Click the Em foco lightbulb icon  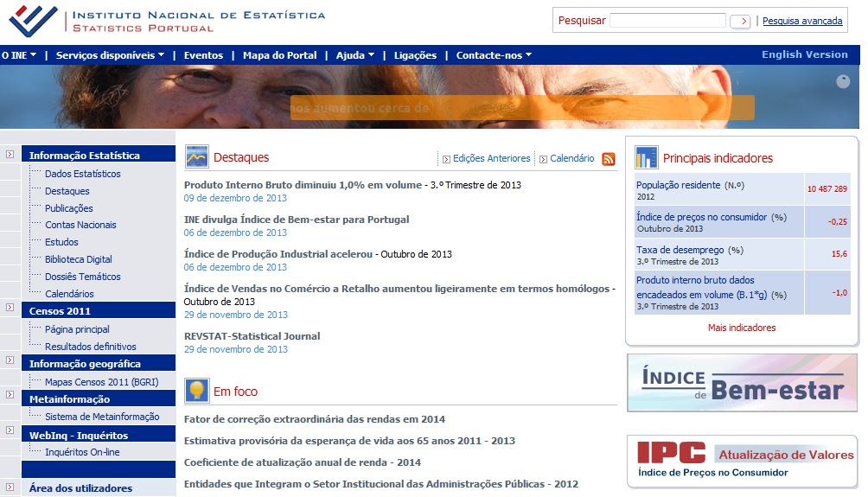tap(197, 390)
